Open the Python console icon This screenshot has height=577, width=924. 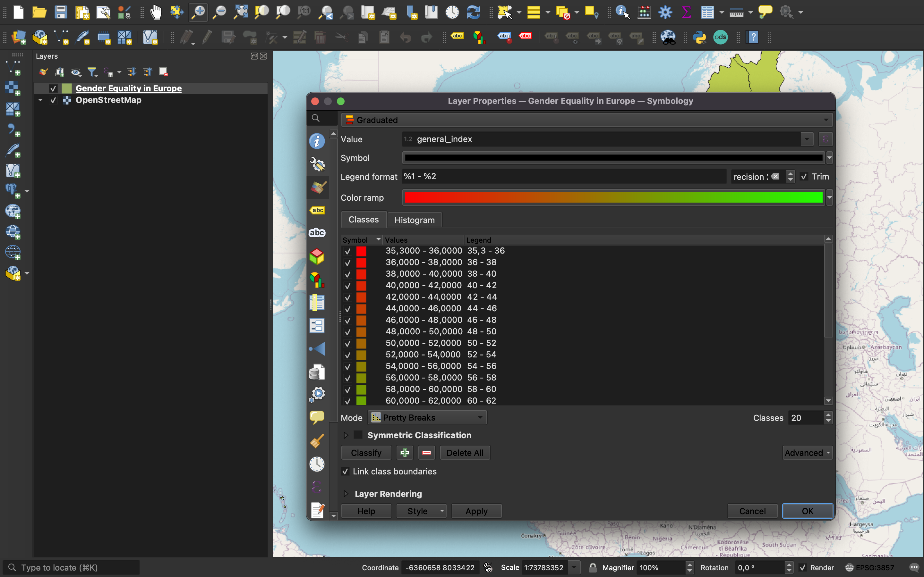tap(699, 37)
